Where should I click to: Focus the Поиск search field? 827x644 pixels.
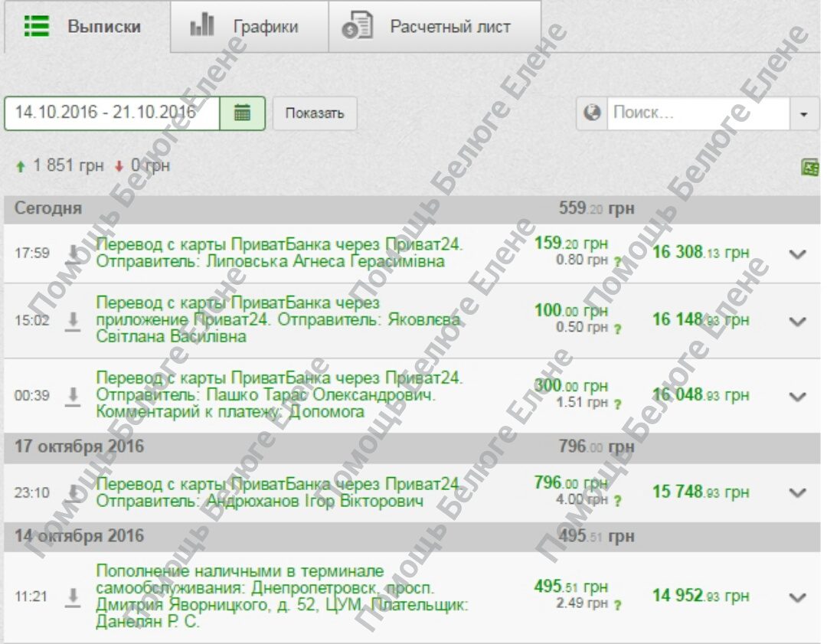pos(698,113)
